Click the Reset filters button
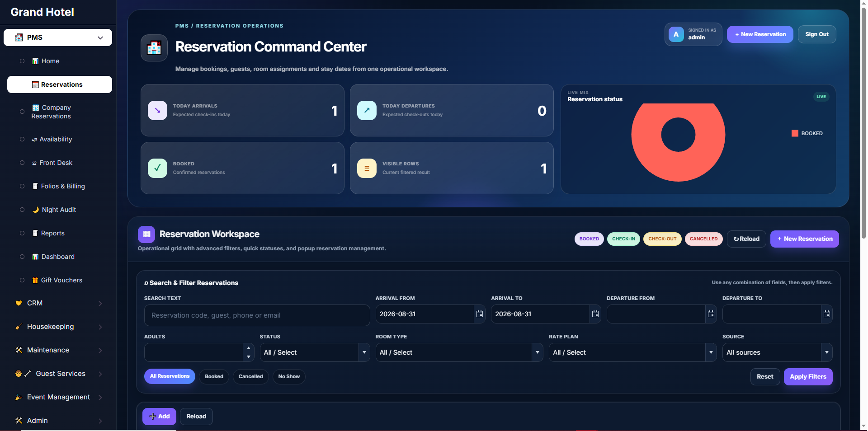Image resolution: width=868 pixels, height=431 pixels. [765, 377]
